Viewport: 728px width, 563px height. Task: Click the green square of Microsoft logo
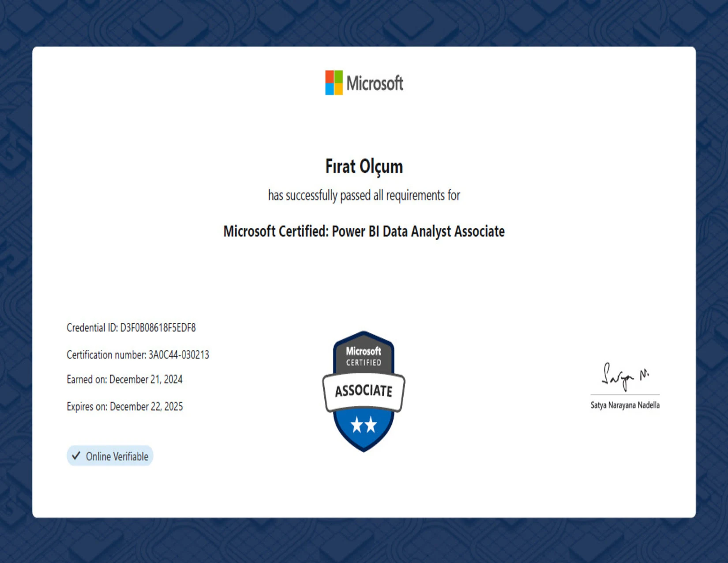click(338, 76)
